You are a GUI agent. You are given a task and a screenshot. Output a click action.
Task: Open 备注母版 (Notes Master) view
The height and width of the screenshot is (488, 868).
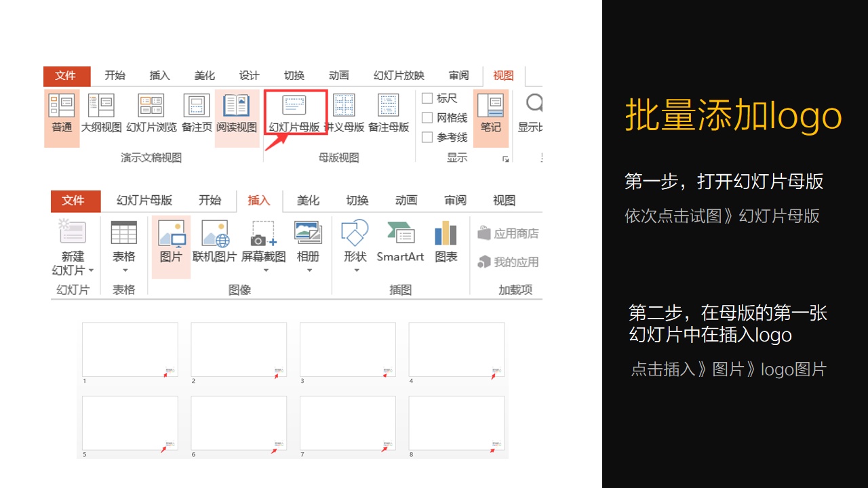[x=388, y=112]
